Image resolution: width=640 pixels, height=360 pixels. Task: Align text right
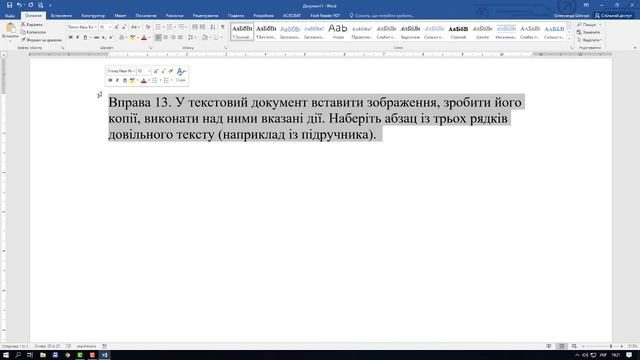click(x=173, y=37)
